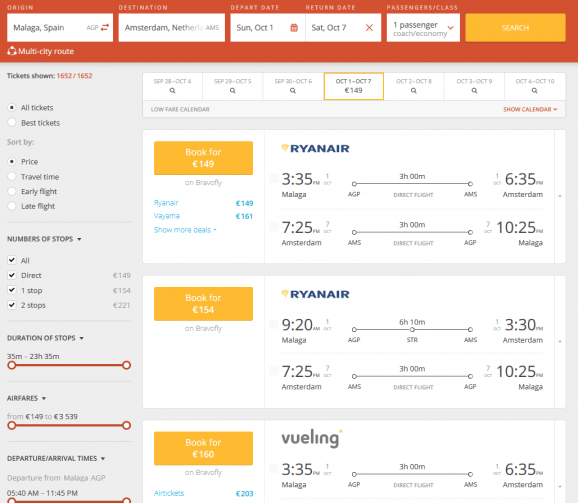The image size is (578, 503).
Task: Select the Best tickets radio button
Action: (x=12, y=122)
